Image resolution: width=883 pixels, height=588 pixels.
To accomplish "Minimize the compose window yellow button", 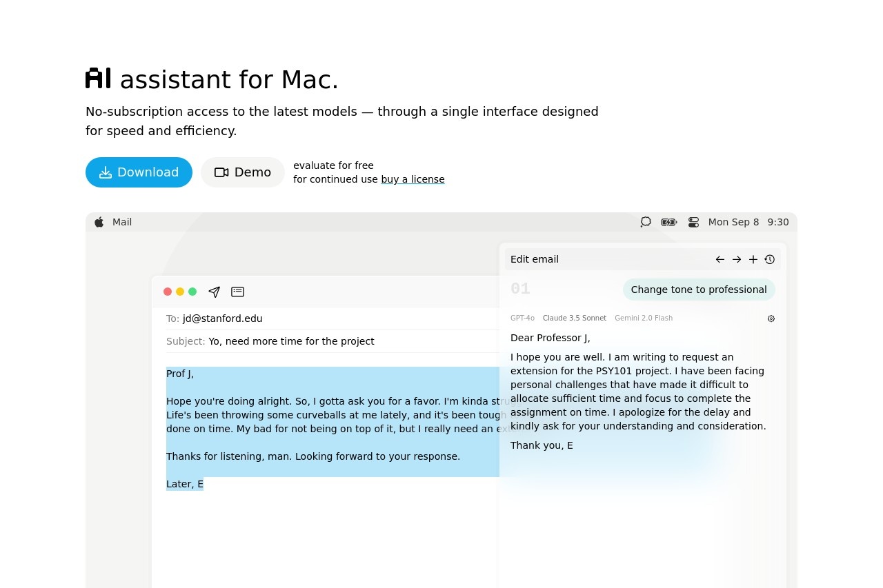I will pyautogui.click(x=180, y=292).
